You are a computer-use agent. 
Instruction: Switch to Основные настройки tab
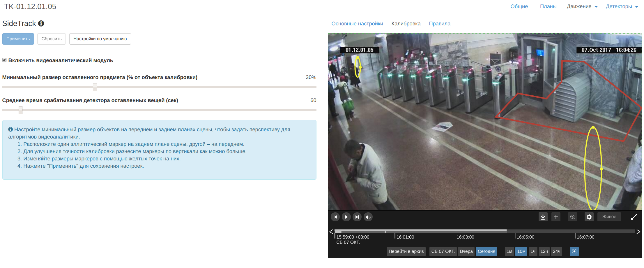tap(357, 24)
